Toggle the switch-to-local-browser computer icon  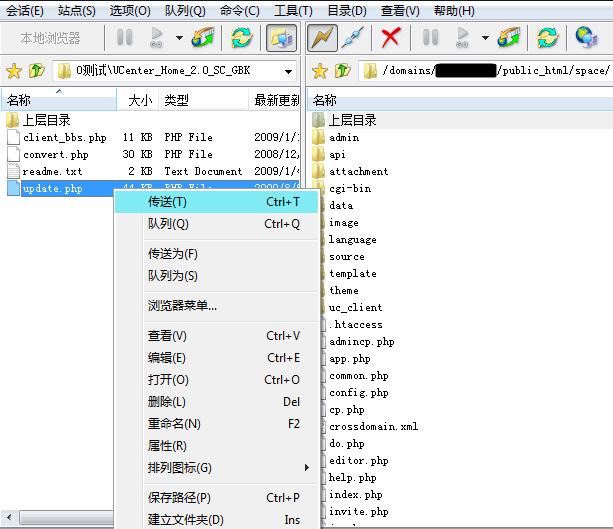pyautogui.click(x=279, y=39)
